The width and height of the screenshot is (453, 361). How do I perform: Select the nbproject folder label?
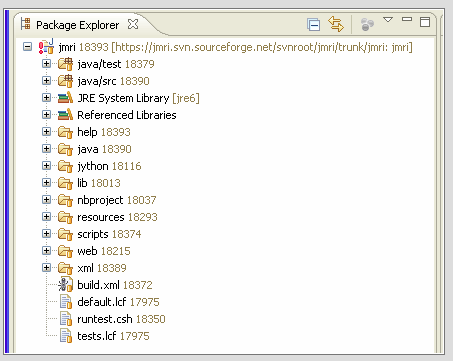[x=100, y=200]
